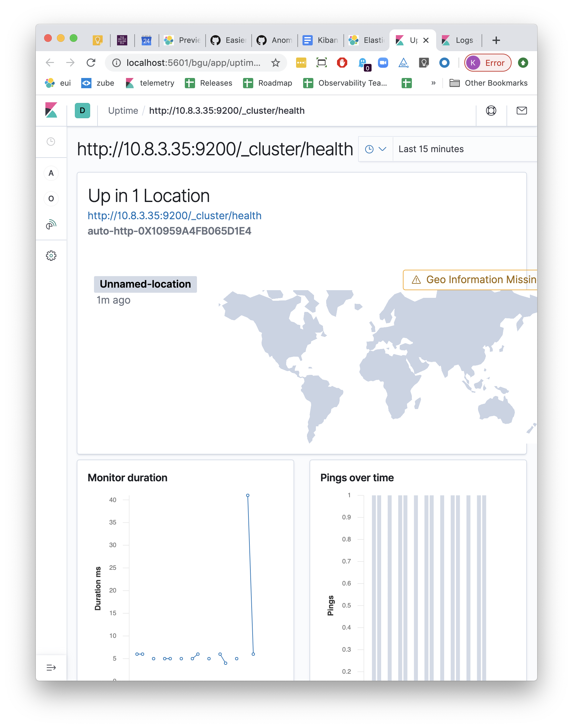Open the eui bookmark
The width and height of the screenshot is (573, 728).
[x=58, y=83]
